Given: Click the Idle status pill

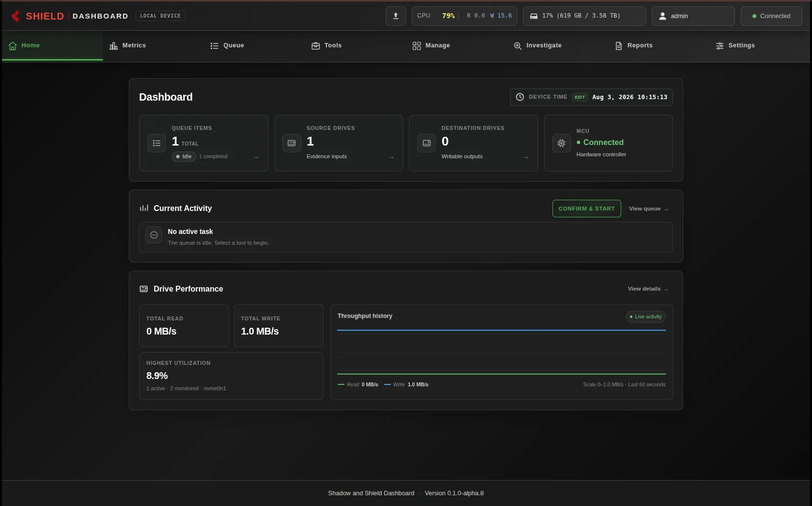Looking at the screenshot, I should [183, 157].
